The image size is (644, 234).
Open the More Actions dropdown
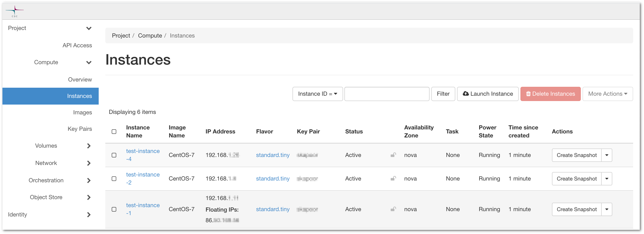607,94
